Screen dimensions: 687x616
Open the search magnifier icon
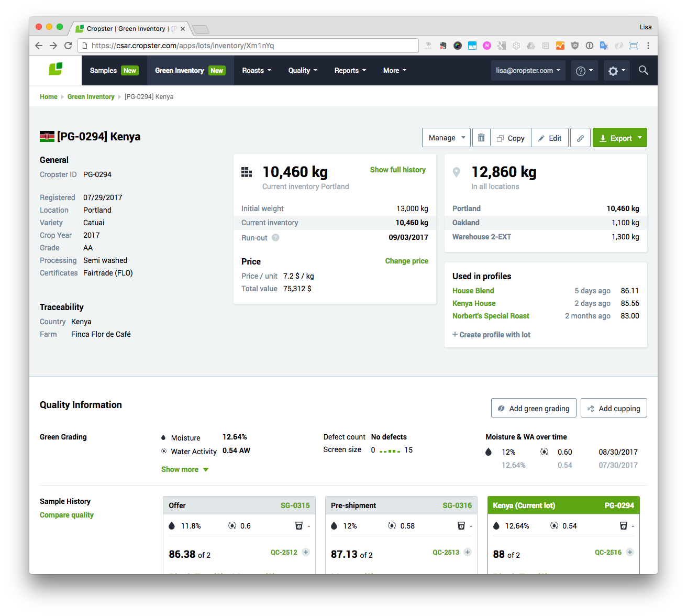point(644,70)
